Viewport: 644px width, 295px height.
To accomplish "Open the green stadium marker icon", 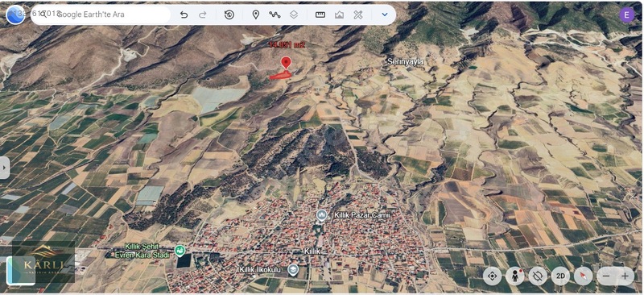I will click(180, 250).
